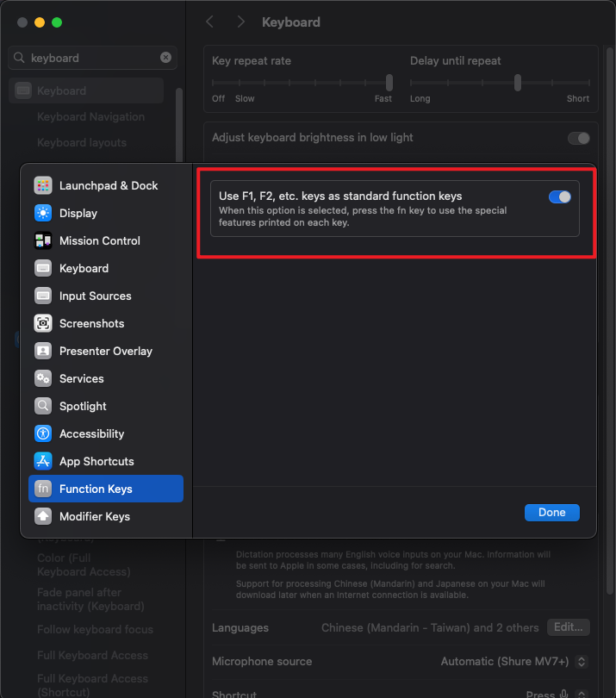Click the App Shortcuts icon
This screenshot has width=616, height=698.
43,461
